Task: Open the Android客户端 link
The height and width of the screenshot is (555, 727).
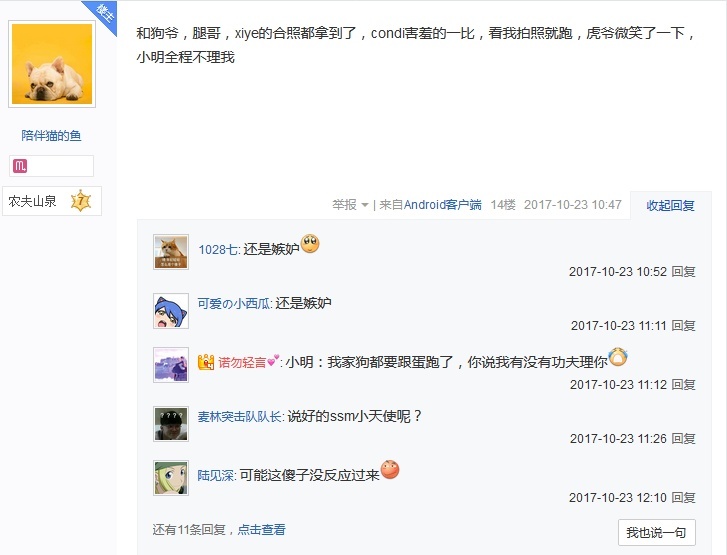Action: pos(442,204)
